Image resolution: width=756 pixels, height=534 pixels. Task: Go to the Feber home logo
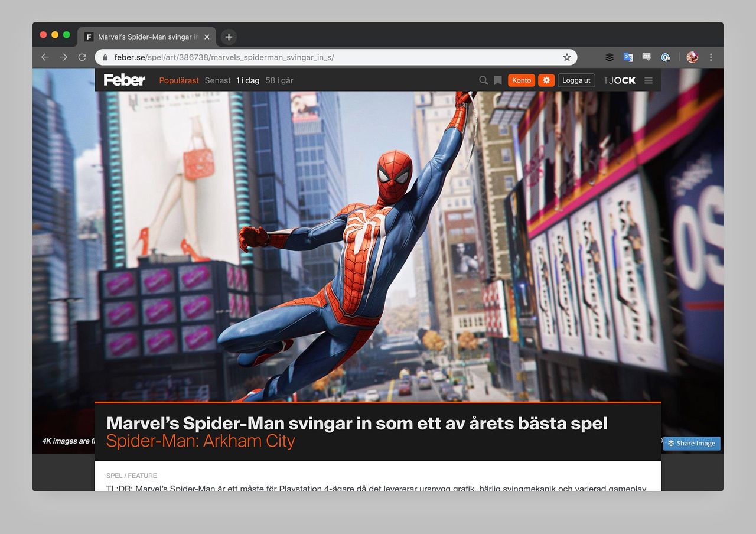[x=125, y=80]
